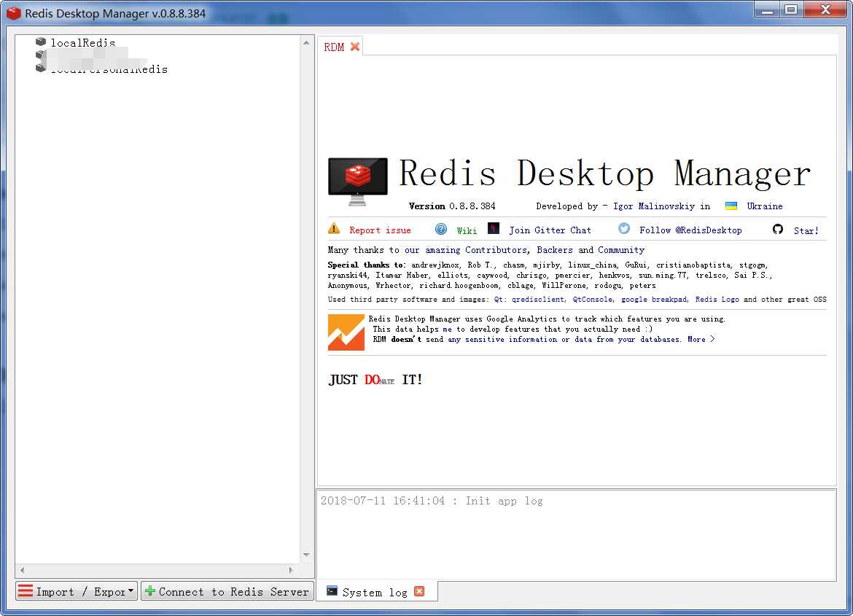Select the connection ending in 'Redis'
Screen dimensions: 853x616
pyautogui.click(x=109, y=69)
